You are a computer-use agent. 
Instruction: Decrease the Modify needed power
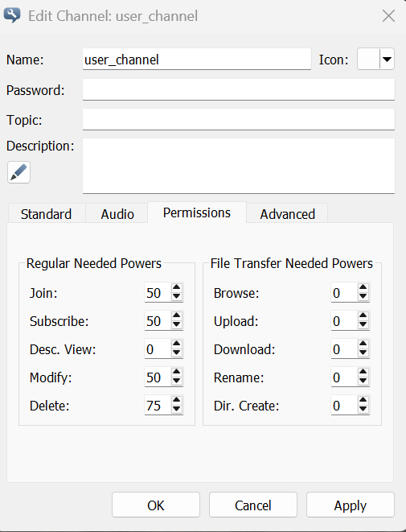[x=176, y=381]
